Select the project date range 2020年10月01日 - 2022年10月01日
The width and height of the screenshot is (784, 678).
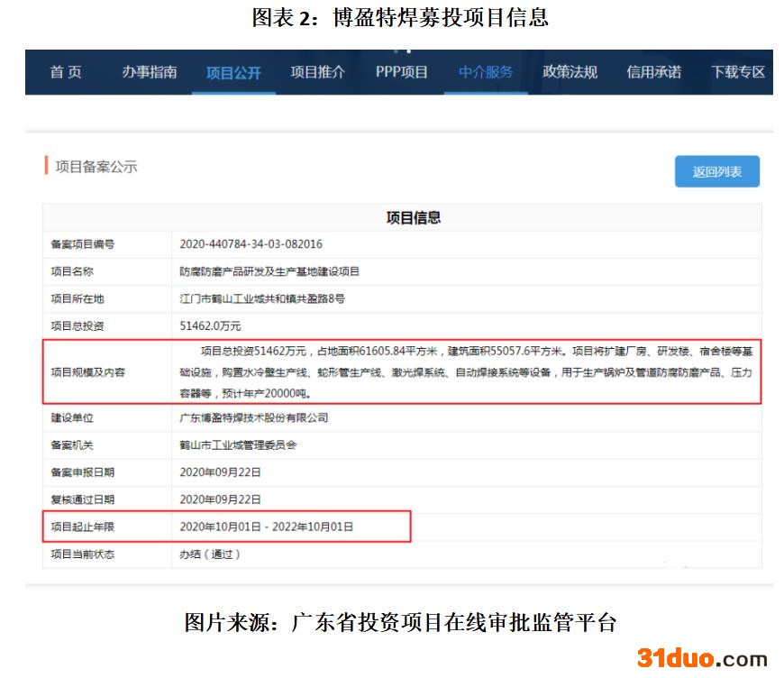pos(266,527)
